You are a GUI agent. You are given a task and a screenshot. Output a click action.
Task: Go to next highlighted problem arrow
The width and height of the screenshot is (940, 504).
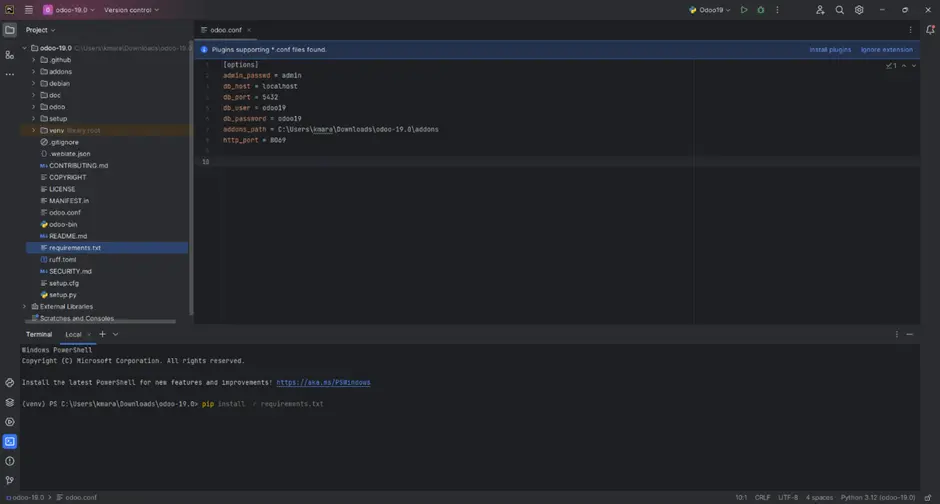click(914, 66)
